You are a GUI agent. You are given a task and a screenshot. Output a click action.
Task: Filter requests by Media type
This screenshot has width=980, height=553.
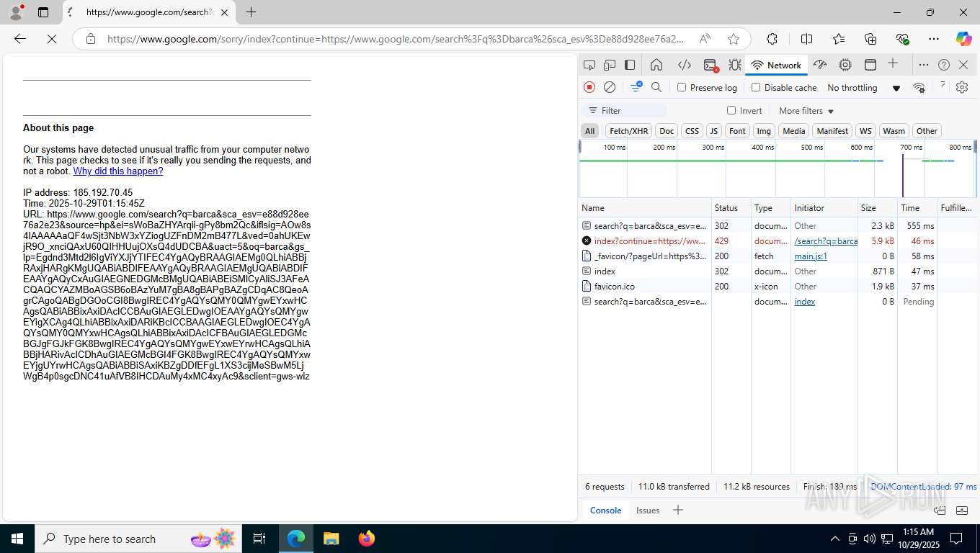793,131
